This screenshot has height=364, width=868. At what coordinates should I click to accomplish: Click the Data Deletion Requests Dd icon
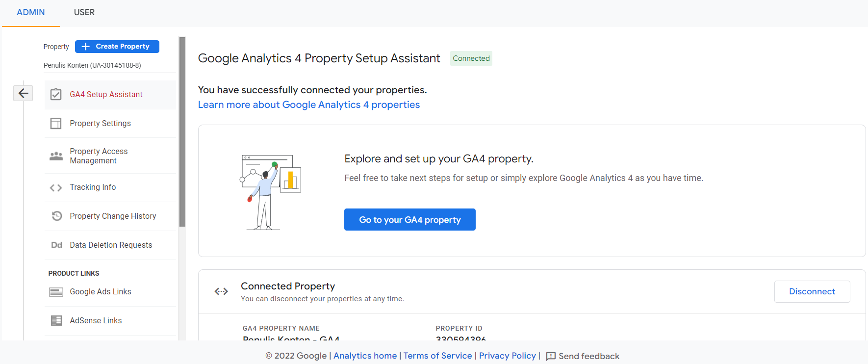57,245
